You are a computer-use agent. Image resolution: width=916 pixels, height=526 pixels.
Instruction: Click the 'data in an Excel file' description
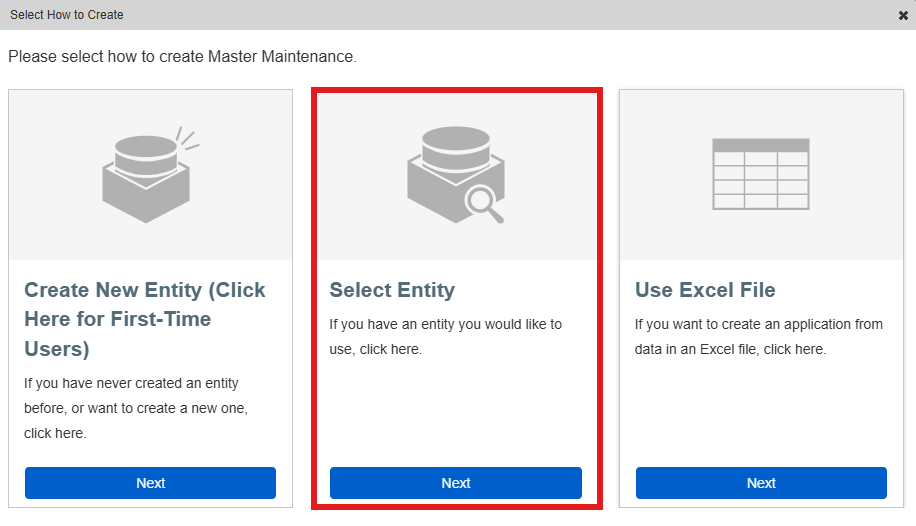point(759,337)
